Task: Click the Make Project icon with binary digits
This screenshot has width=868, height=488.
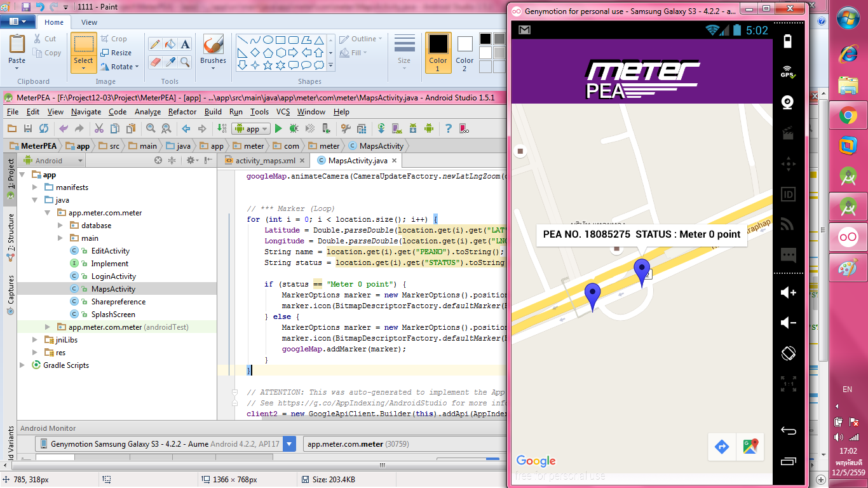Action: coord(222,128)
